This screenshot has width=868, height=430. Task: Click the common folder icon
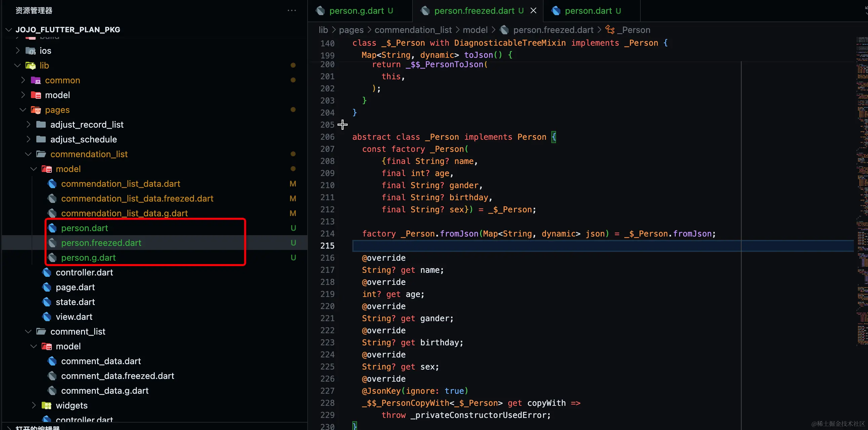pyautogui.click(x=36, y=80)
